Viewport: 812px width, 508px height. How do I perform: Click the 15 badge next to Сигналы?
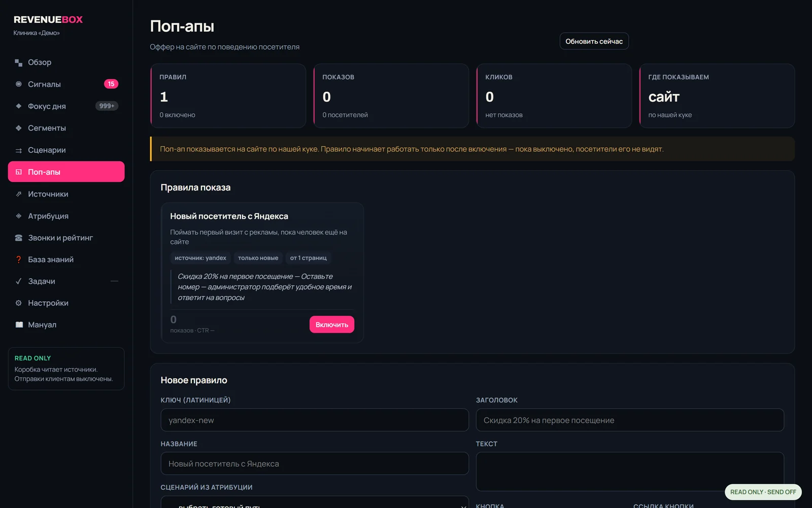tap(111, 84)
